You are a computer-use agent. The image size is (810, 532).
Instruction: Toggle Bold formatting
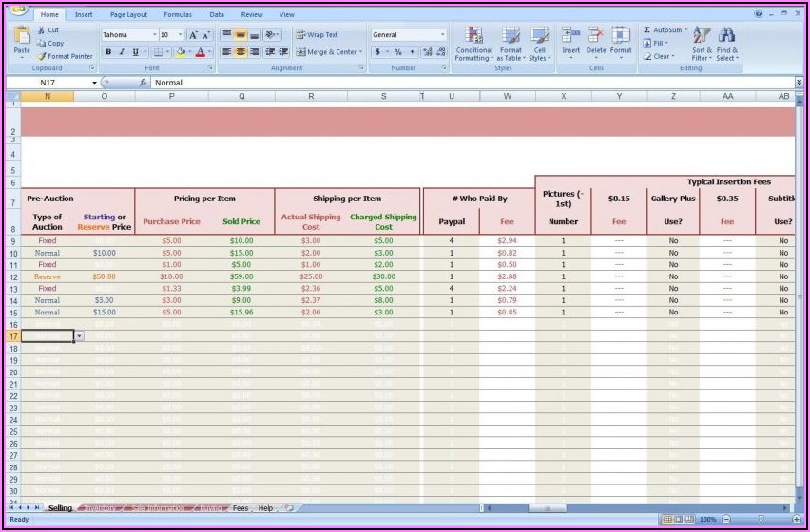point(108,52)
